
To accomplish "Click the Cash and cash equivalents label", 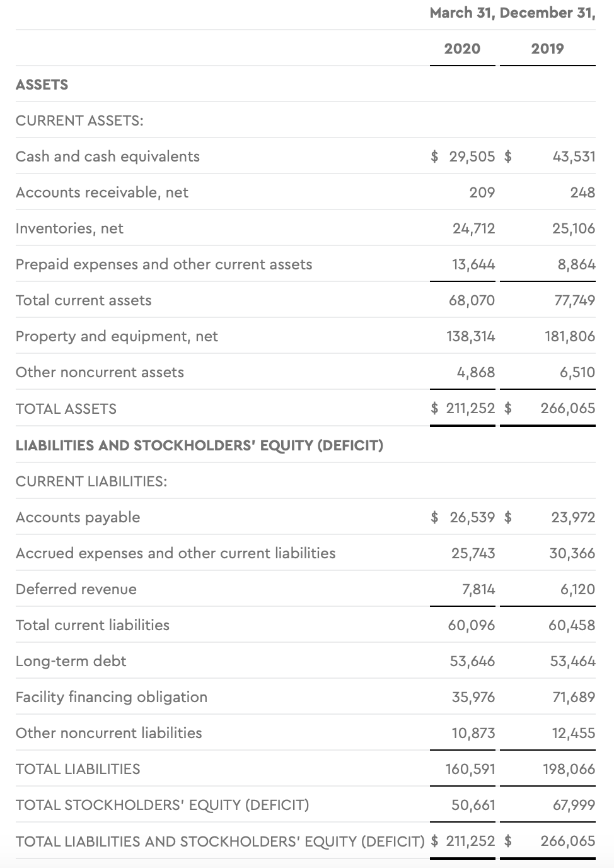I will coord(108,156).
